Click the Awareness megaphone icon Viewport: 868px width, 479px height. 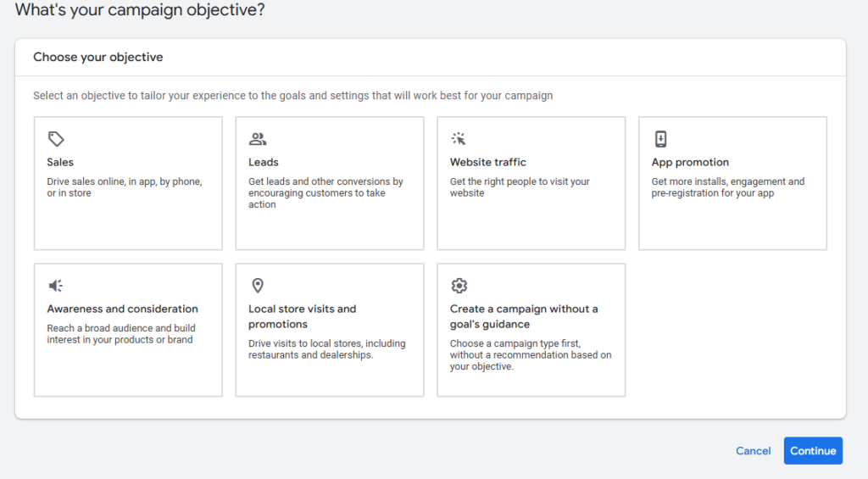click(x=56, y=286)
